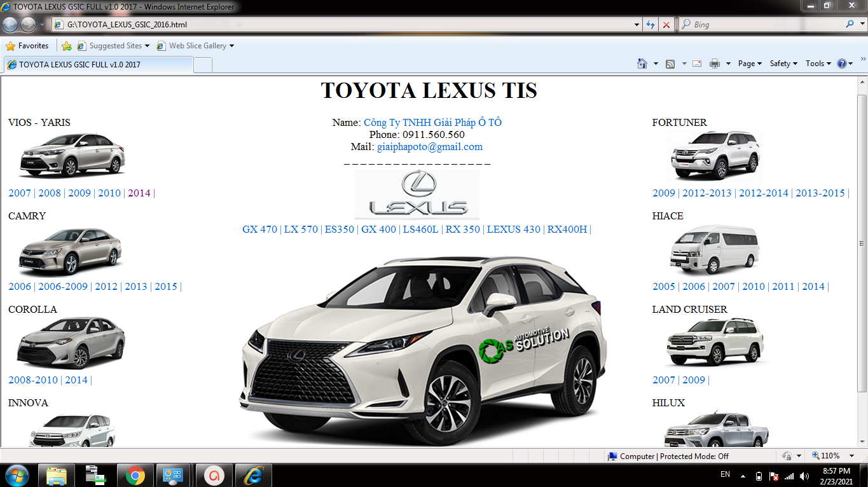Image resolution: width=868 pixels, height=487 pixels.
Task: Open the Tools dropdown menu
Action: [x=816, y=64]
